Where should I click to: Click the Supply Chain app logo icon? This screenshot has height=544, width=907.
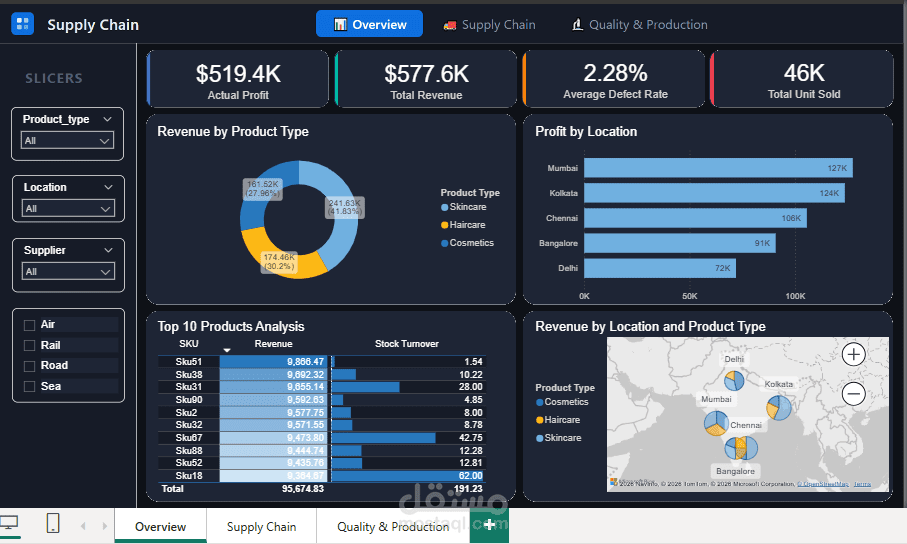pyautogui.click(x=23, y=24)
